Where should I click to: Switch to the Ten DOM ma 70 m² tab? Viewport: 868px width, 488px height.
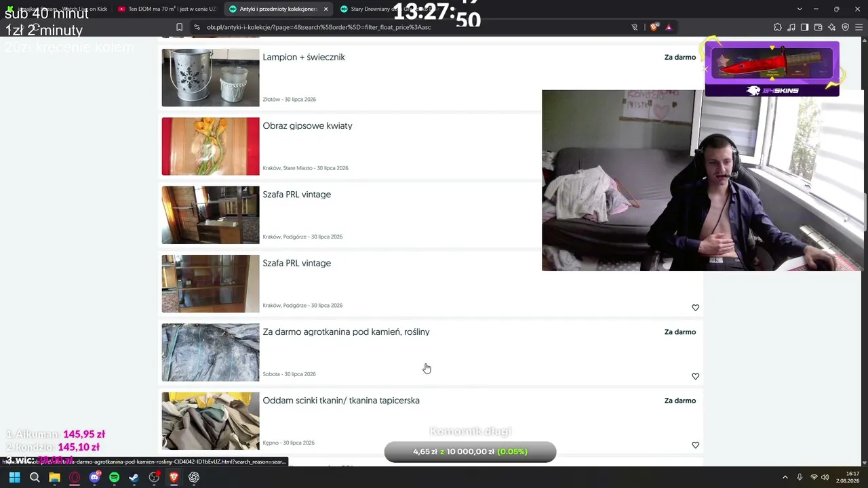pos(167,9)
